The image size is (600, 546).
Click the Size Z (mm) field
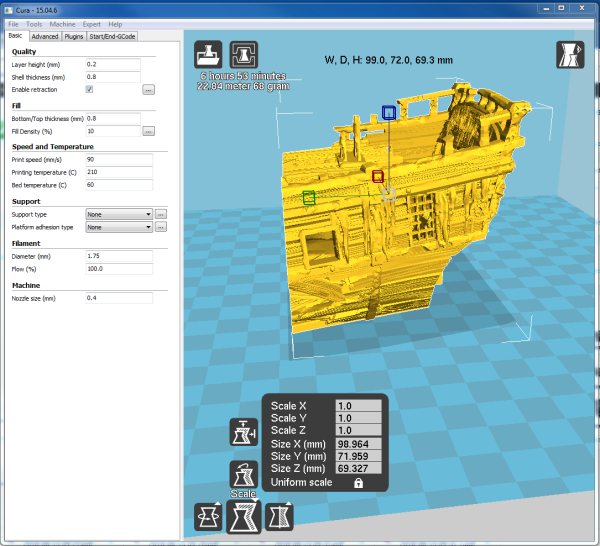click(359, 469)
